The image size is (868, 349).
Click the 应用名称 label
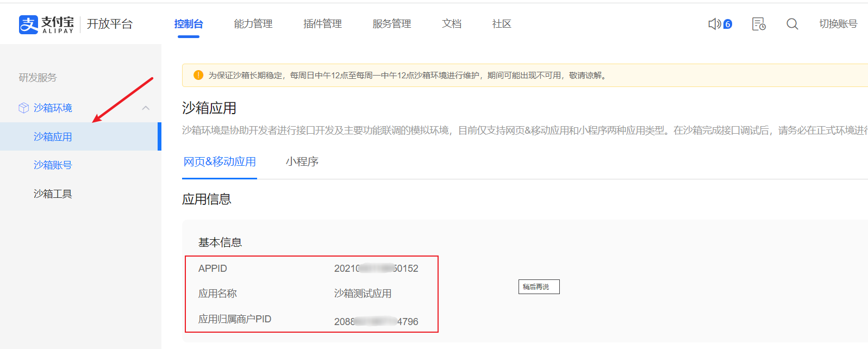217,294
